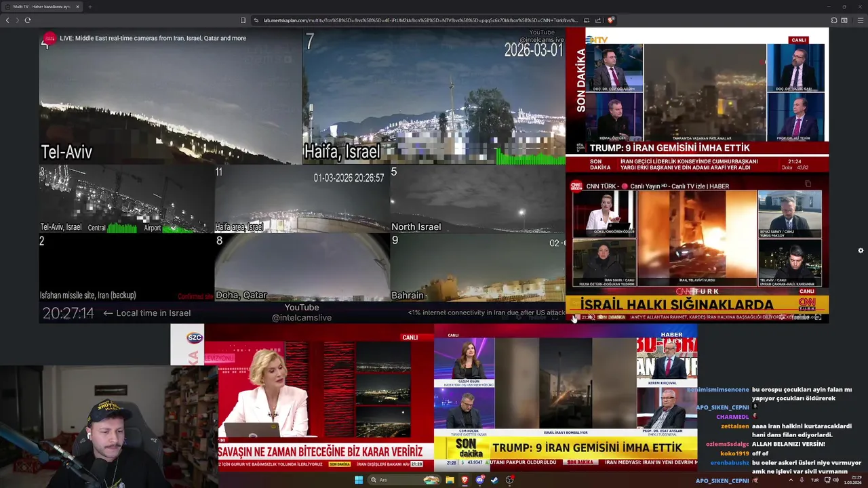Viewport: 868px width, 488px height.
Task: Bookmark this page in address bar
Action: point(243,20)
